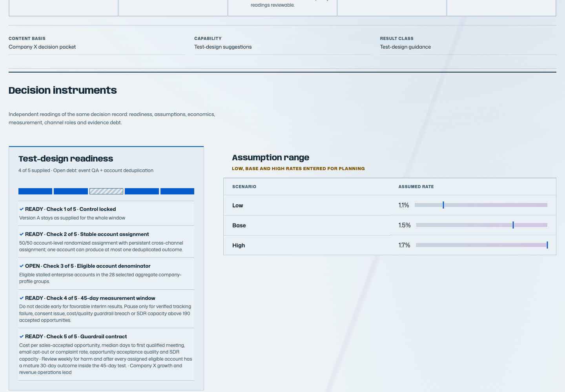Screen dimensions: 565x392
Task: Click the 'CONTENT BASIS' label
Action: coord(27,38)
